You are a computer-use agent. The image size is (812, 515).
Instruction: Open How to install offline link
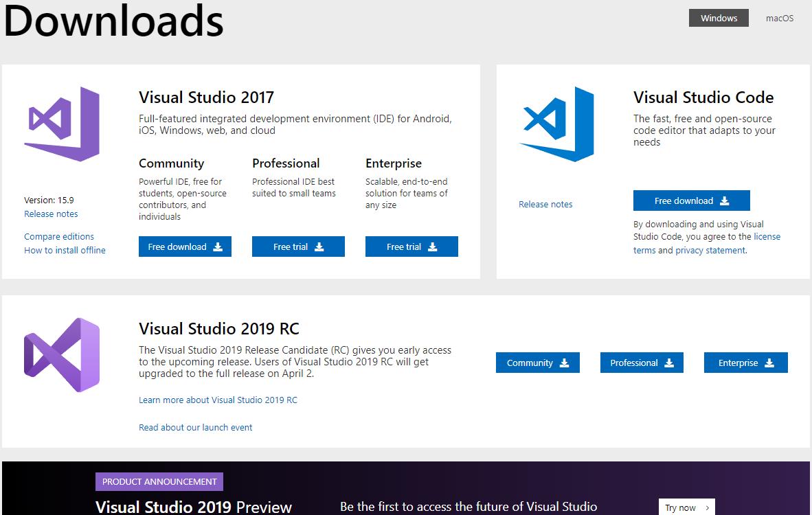(x=65, y=251)
